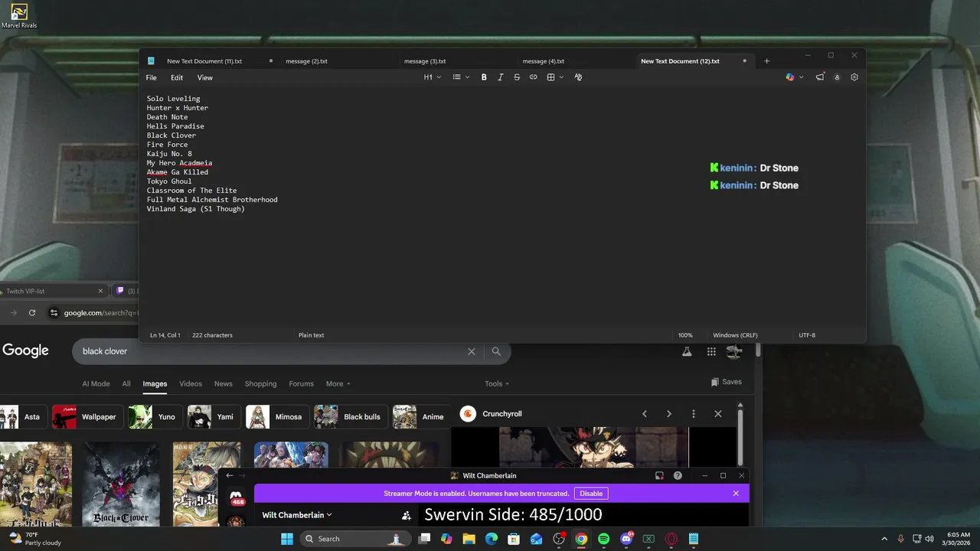Clear the Google search box
Image resolution: width=980 pixels, height=551 pixels.
tap(472, 351)
